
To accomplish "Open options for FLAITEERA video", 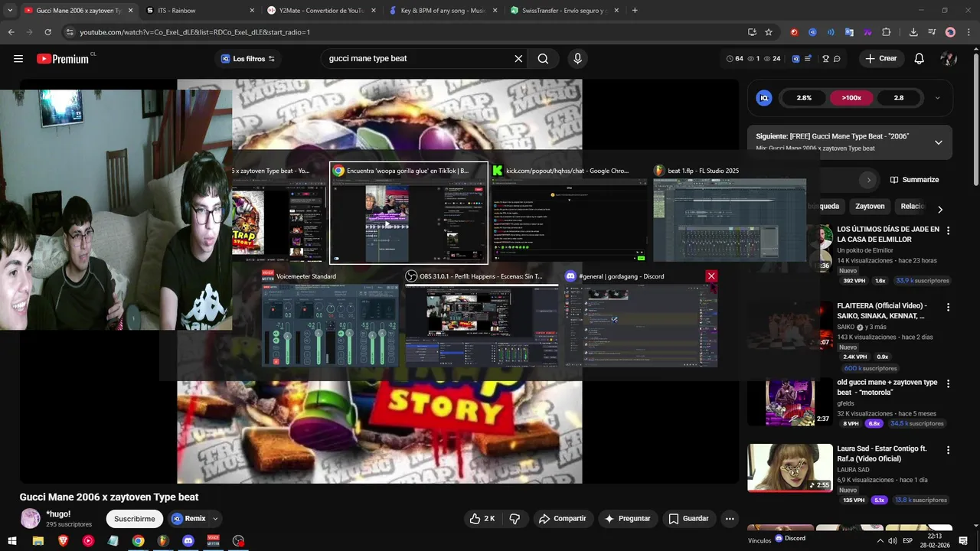I will [x=948, y=307].
